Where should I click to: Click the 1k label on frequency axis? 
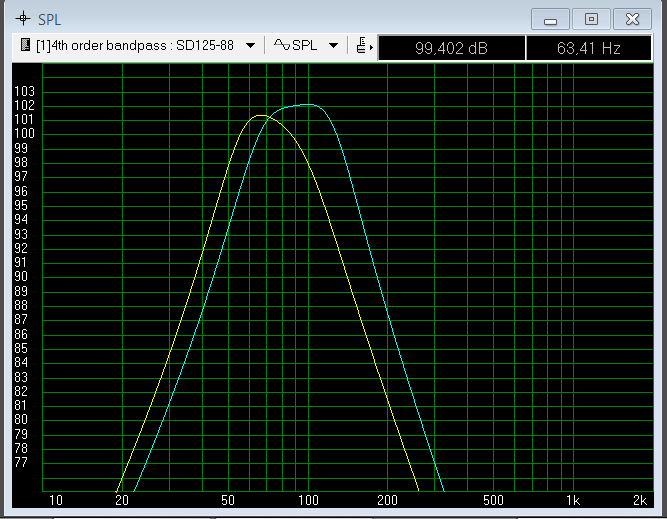tap(573, 500)
